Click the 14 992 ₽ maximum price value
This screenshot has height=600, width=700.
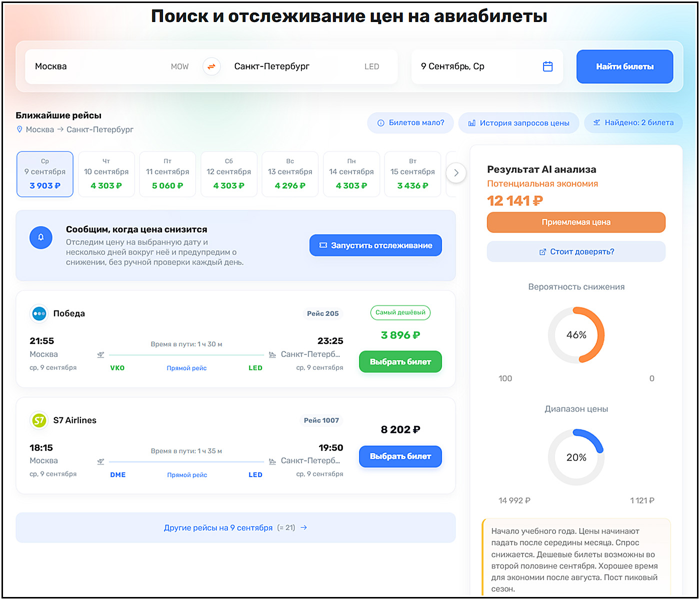(x=514, y=500)
